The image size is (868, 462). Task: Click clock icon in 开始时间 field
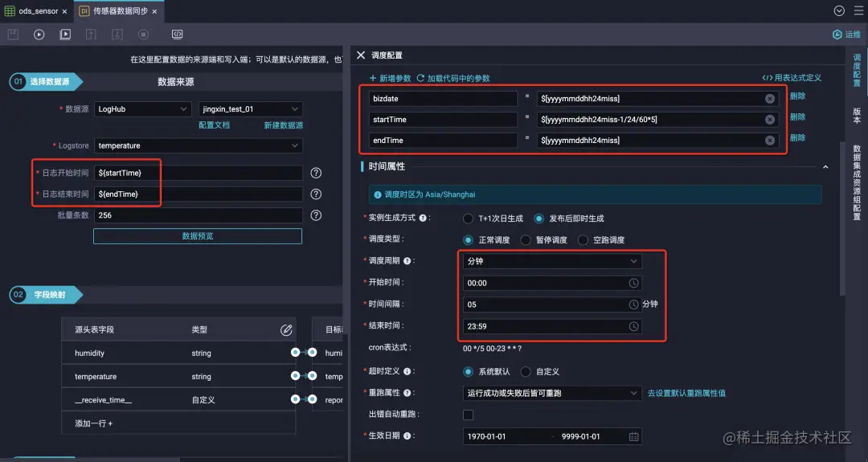click(x=633, y=283)
